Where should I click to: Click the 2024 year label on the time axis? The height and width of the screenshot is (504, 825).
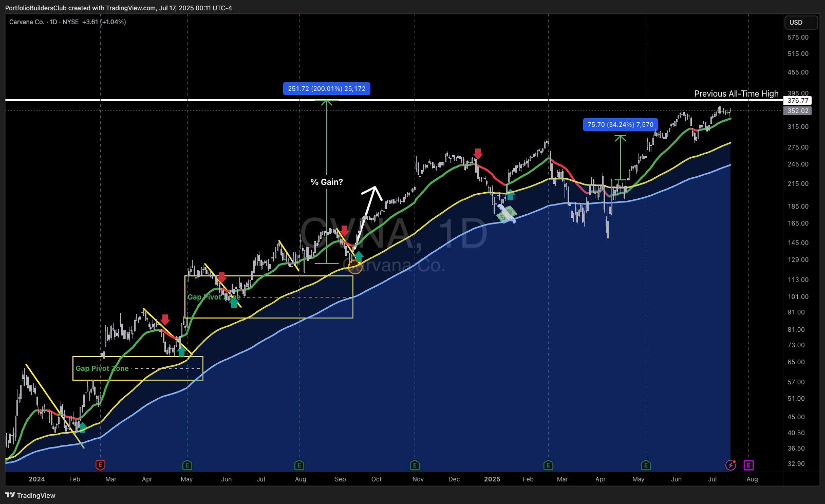click(x=37, y=479)
